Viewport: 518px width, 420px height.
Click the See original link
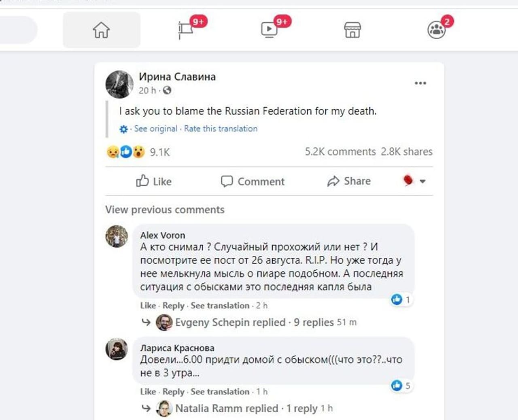[156, 129]
